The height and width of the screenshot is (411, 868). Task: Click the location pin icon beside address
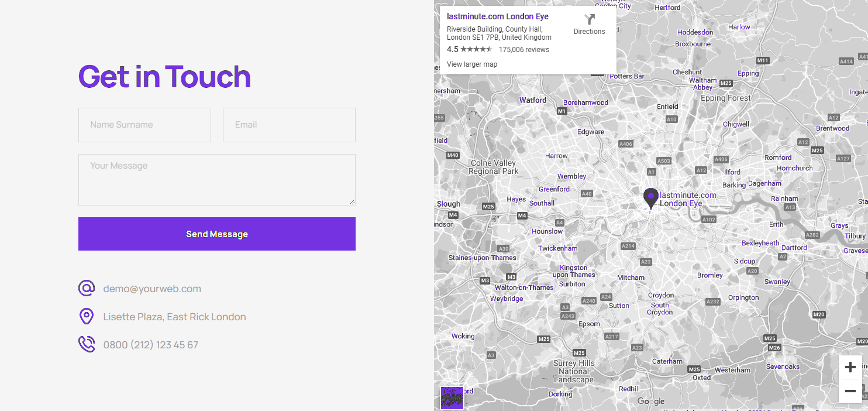tap(87, 317)
